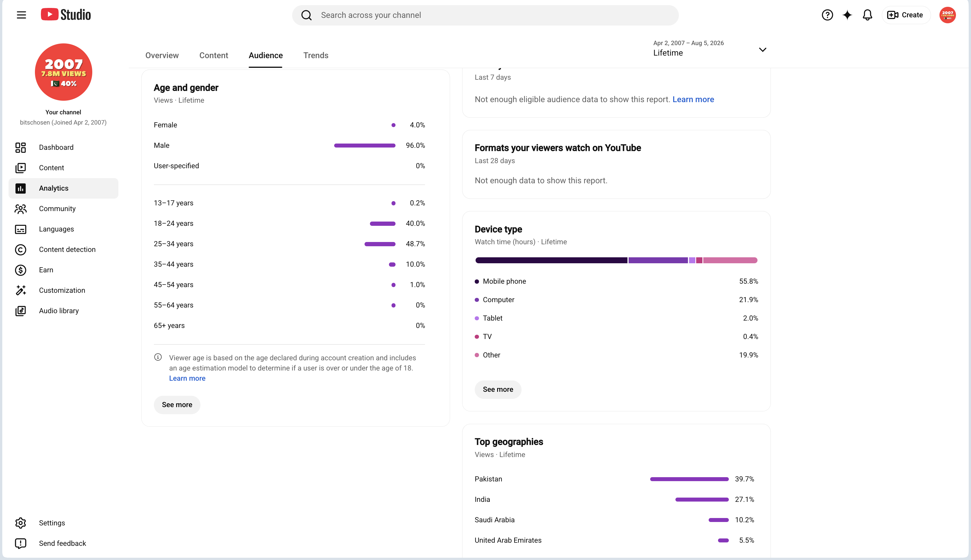Click See more under Age and gender
This screenshot has width=971, height=560.
point(177,405)
